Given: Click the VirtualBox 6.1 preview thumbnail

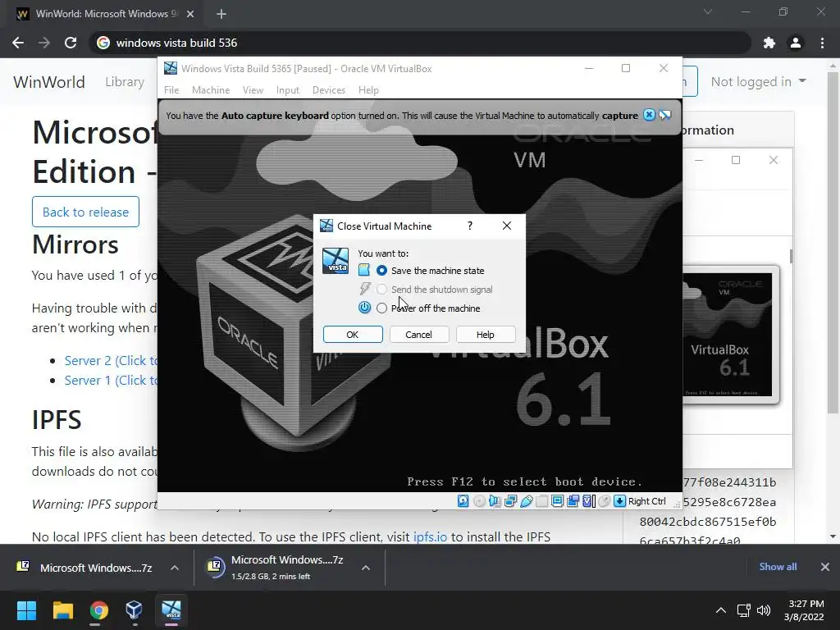Looking at the screenshot, I should click(x=731, y=335).
